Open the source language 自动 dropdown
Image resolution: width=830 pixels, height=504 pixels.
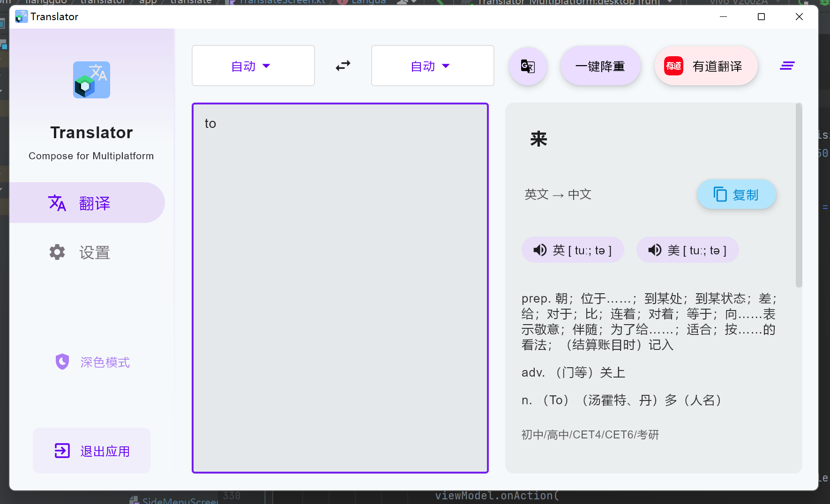tap(253, 66)
